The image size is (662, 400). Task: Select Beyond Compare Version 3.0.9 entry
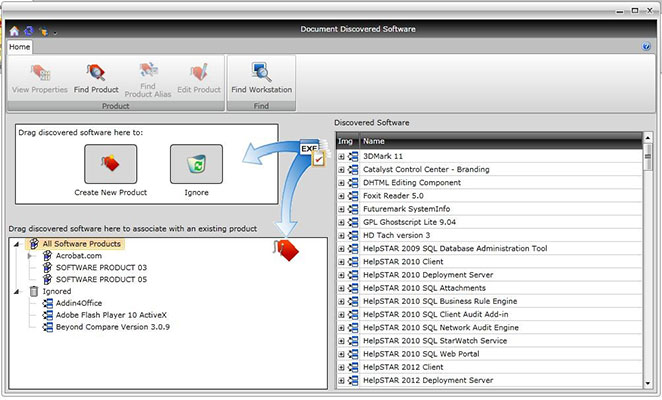tap(113, 327)
